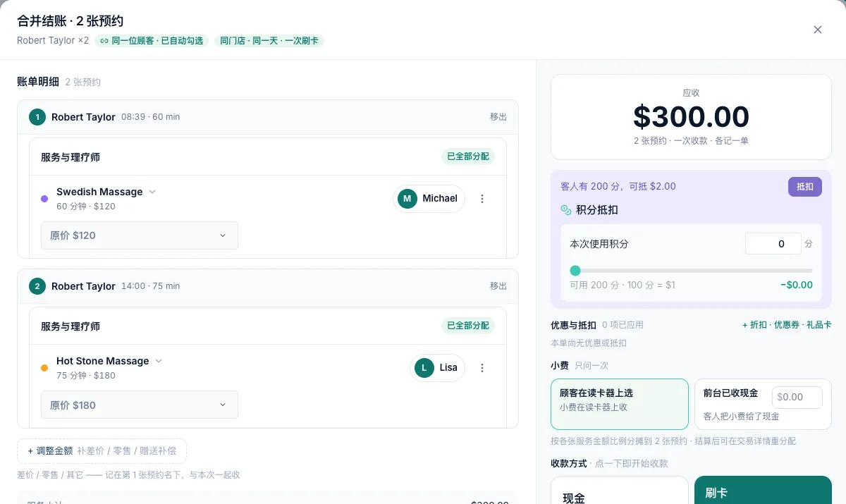Remove the 14:00 appointment via 移出

click(x=498, y=286)
